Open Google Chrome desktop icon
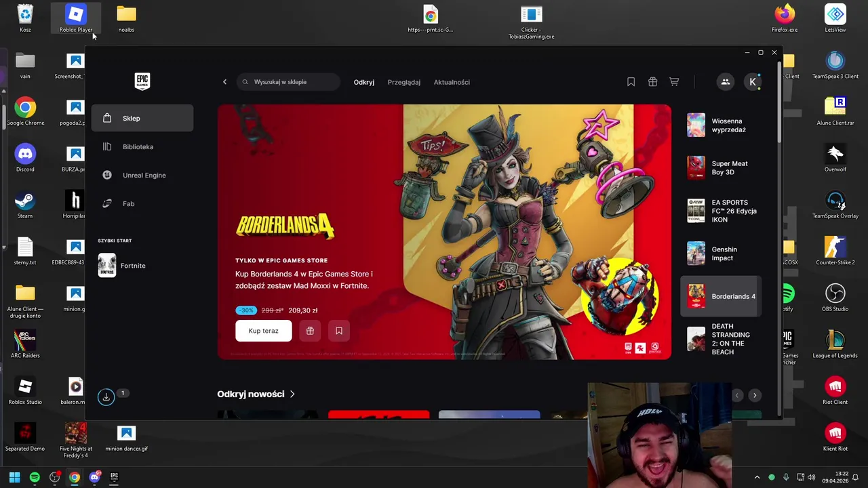This screenshot has width=868, height=488. (x=25, y=112)
